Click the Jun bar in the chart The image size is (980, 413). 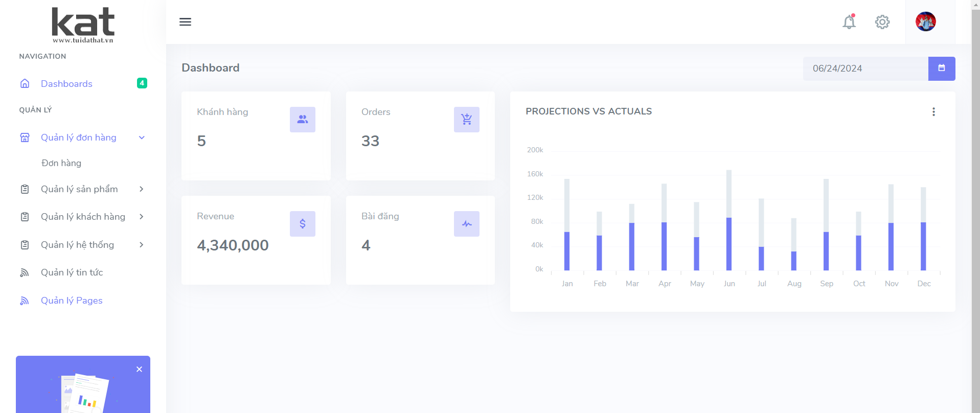pos(729,220)
